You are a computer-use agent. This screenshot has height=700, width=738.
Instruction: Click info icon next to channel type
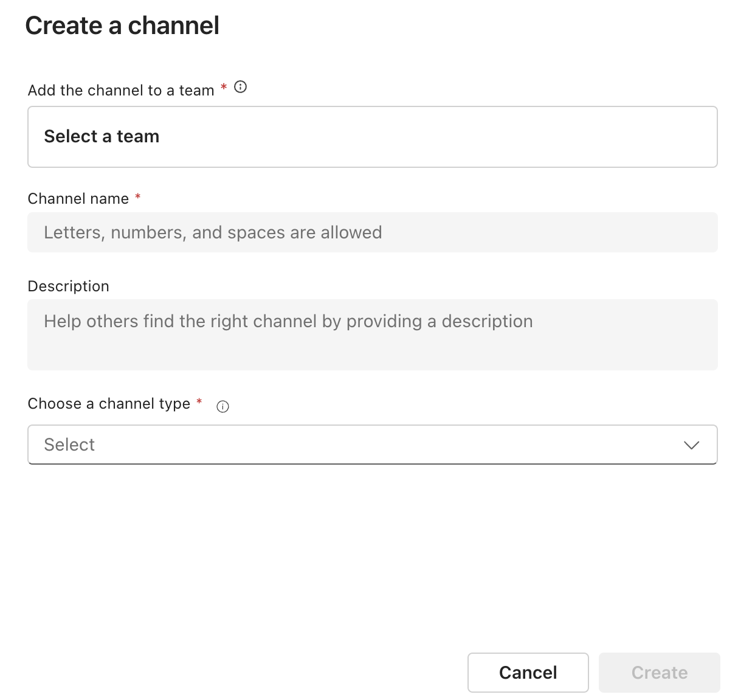coord(223,407)
